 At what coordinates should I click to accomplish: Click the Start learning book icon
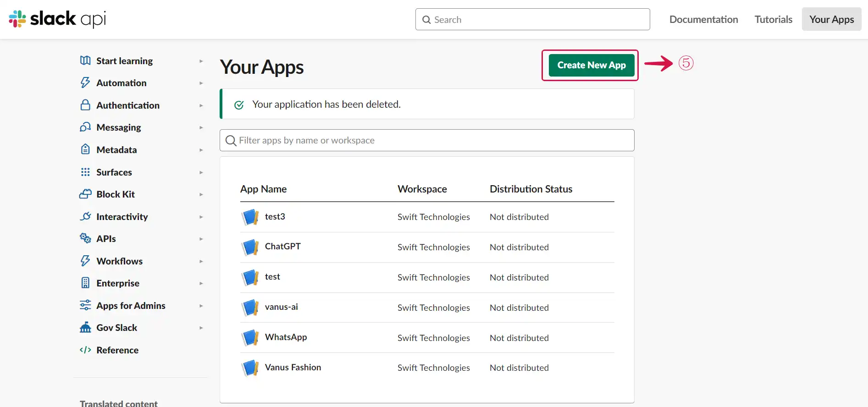coord(85,60)
